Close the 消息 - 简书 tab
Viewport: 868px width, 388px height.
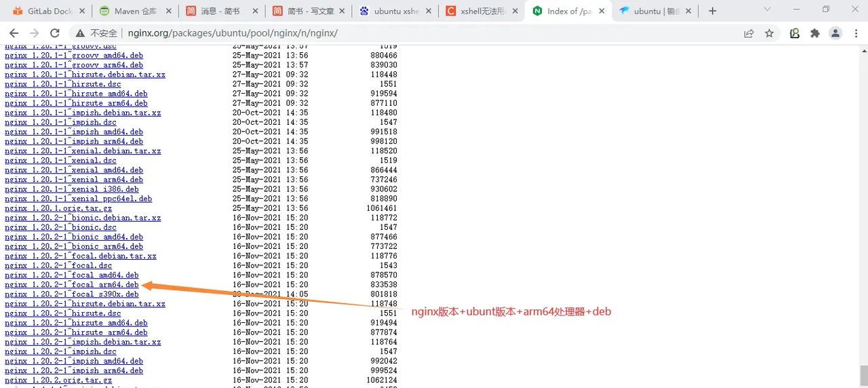click(254, 11)
